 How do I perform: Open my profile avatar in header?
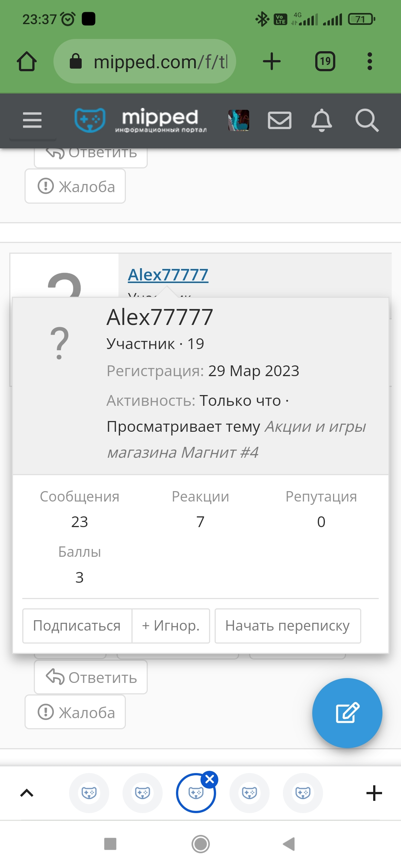tap(238, 120)
